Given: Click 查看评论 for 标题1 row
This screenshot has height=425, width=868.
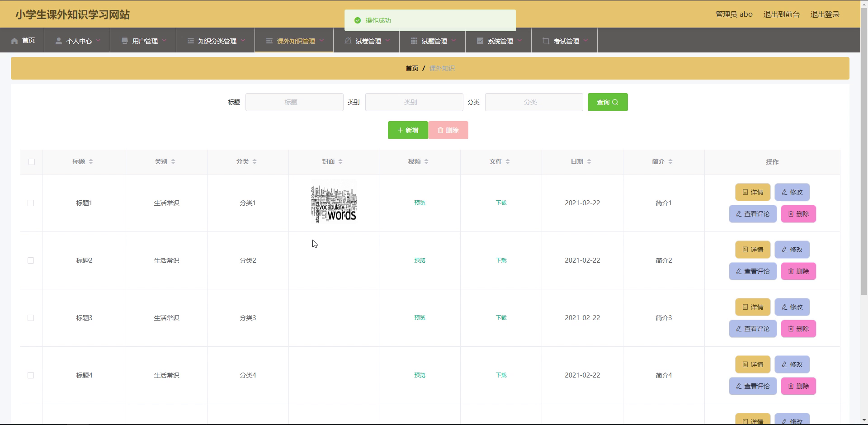Looking at the screenshot, I should 753,214.
